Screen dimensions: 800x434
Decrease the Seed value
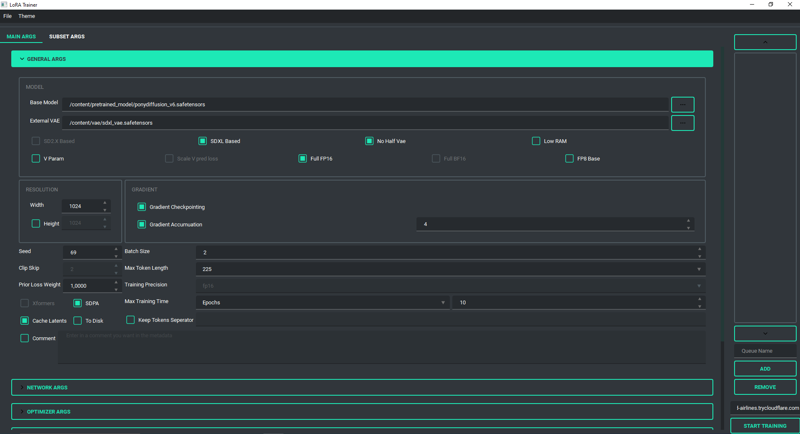tap(116, 256)
